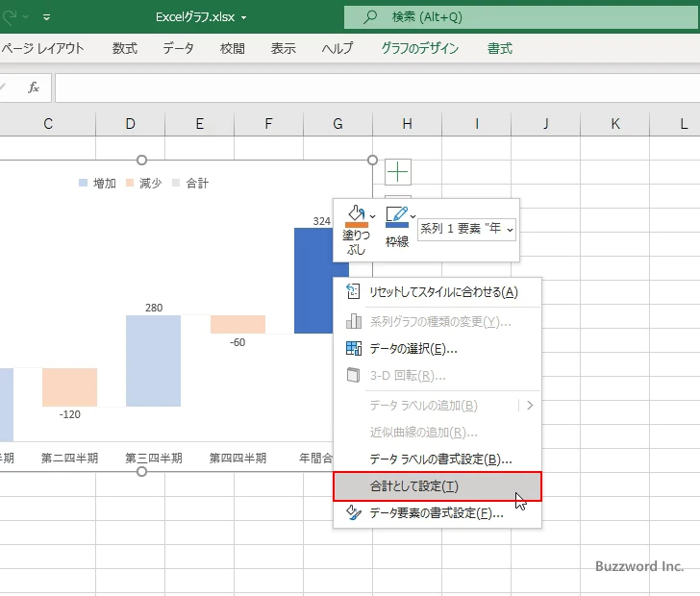Click the dark blue 324 bar
Image resolution: width=700 pixels, height=596 pixels.
pos(313,281)
